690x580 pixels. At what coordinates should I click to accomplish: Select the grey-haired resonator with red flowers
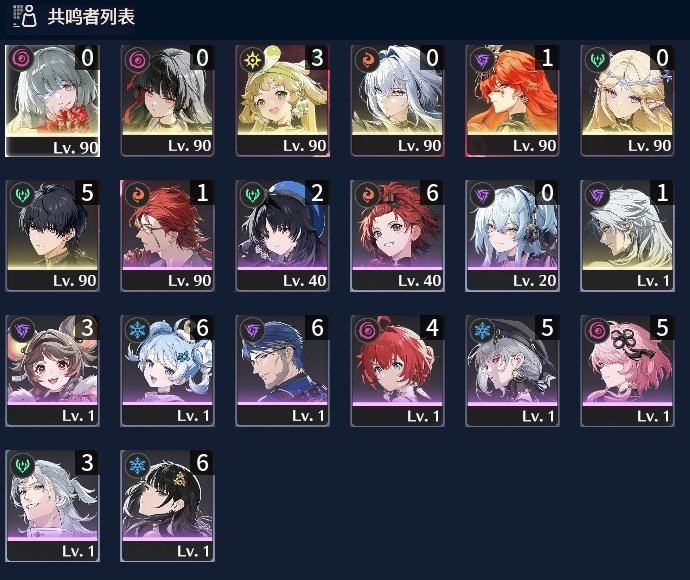(52, 101)
